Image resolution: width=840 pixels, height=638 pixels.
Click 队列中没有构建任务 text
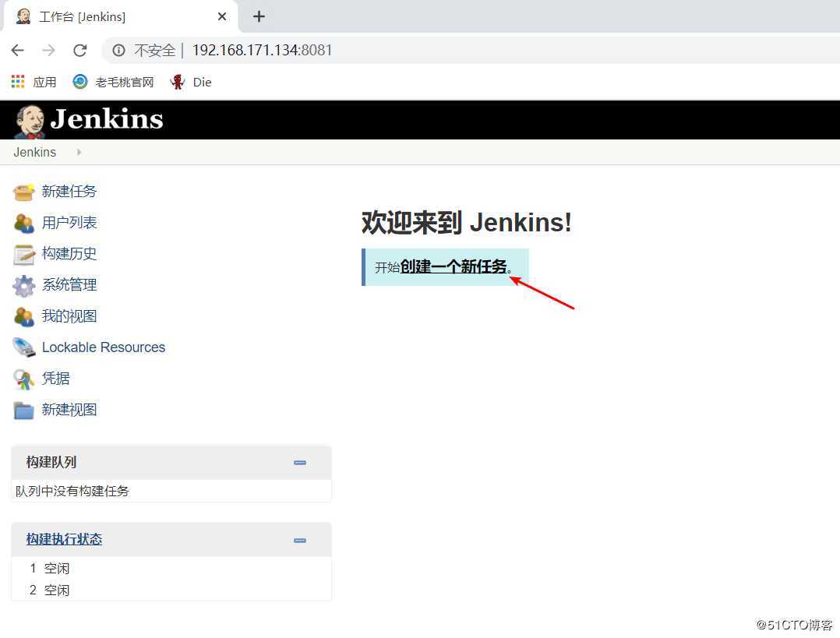pyautogui.click(x=72, y=491)
